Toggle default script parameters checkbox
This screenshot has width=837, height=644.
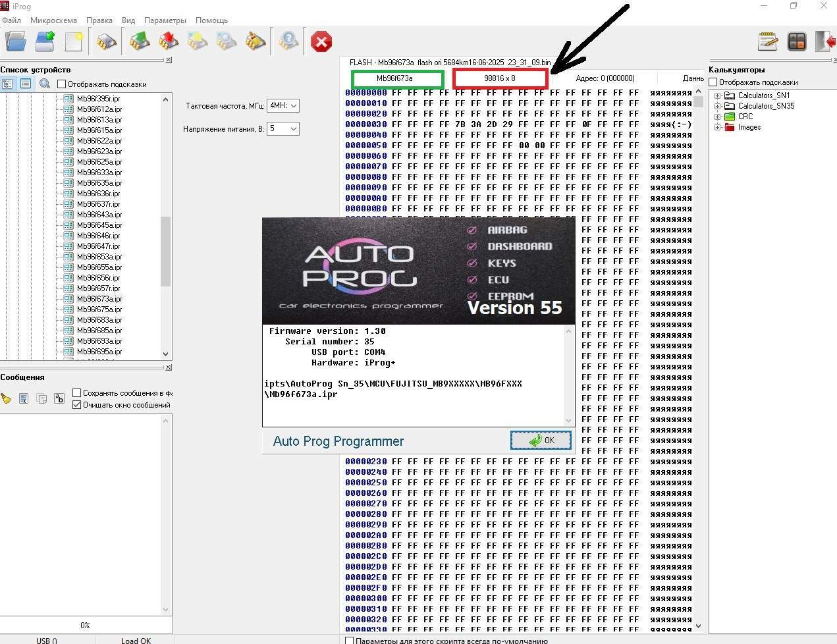click(350, 640)
